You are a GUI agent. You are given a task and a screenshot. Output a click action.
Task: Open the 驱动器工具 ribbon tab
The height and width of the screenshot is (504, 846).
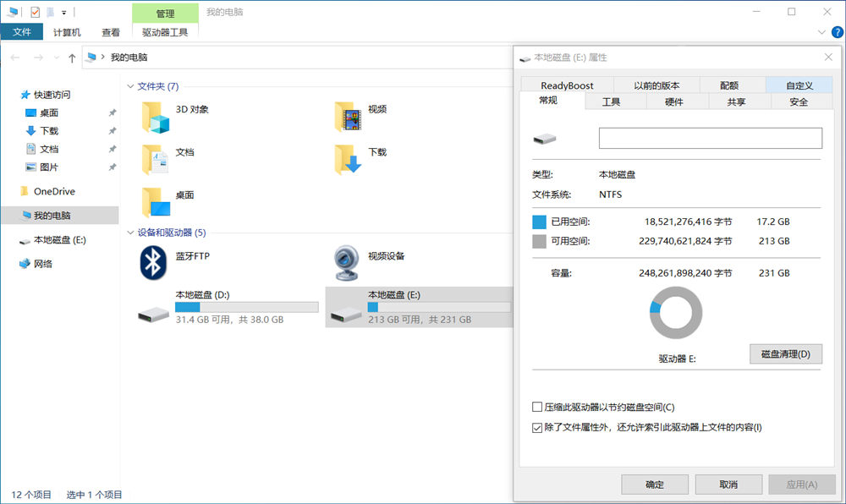[x=165, y=32]
